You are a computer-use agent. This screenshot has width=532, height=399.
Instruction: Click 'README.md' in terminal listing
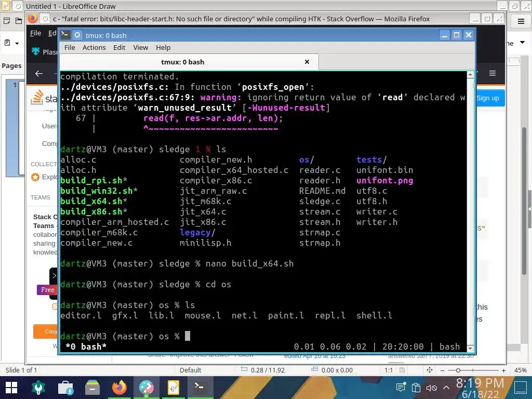click(x=322, y=191)
